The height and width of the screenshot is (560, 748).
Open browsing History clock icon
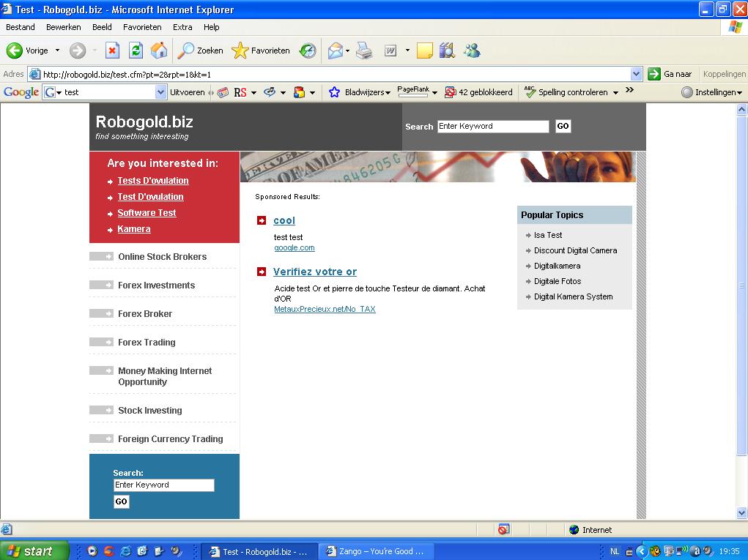pos(307,50)
